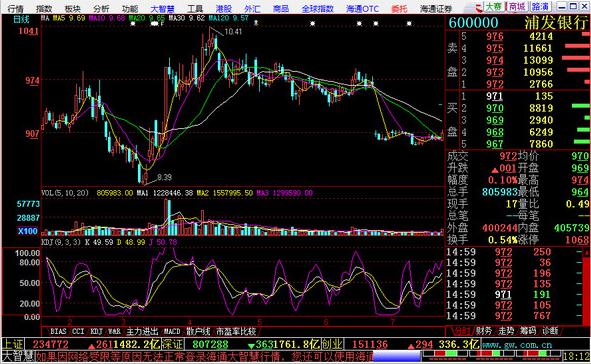
Task: Click the MA20 moving average label
Action: click(147, 18)
